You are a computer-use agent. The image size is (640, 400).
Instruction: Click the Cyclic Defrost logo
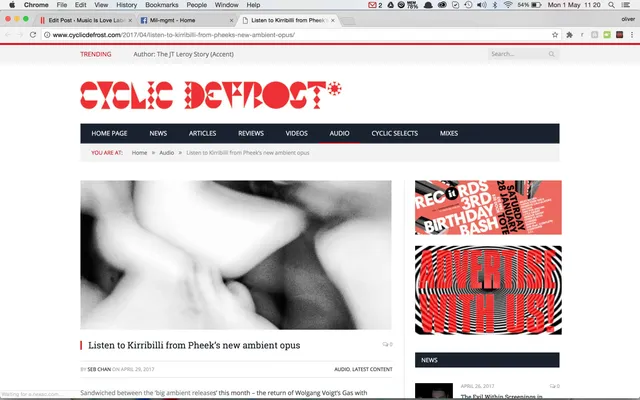click(x=211, y=95)
